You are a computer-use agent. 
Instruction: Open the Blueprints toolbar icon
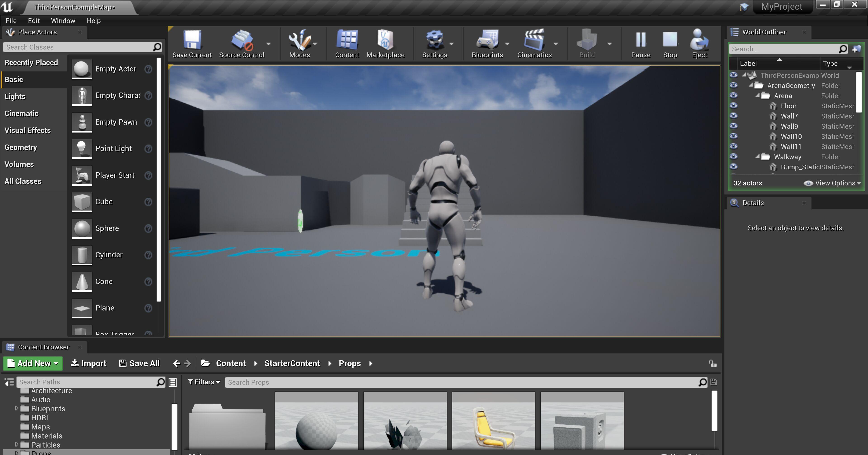click(x=487, y=40)
